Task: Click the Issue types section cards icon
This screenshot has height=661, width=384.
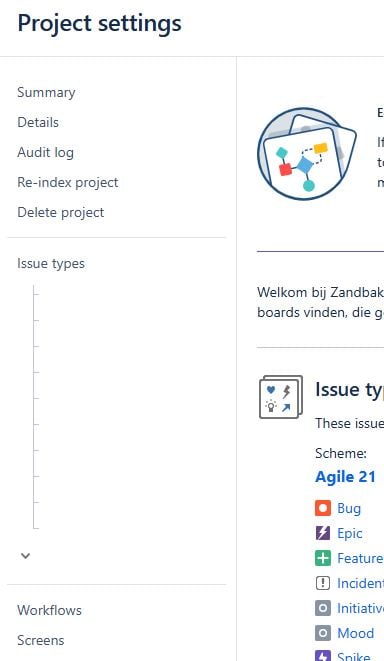Action: [x=281, y=397]
